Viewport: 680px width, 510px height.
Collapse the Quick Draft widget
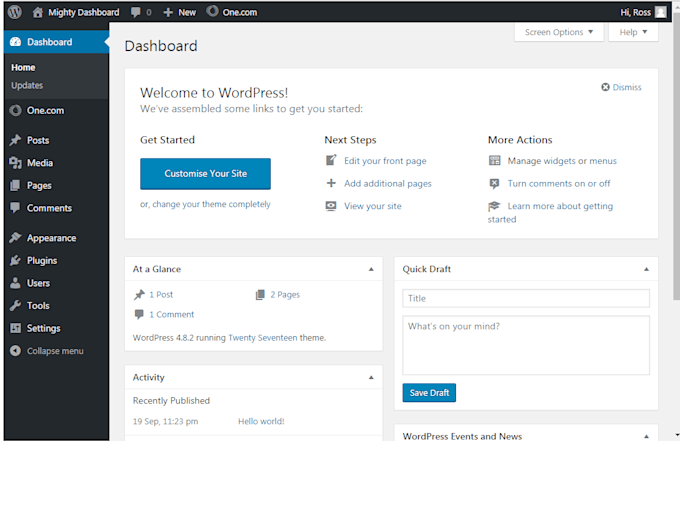coord(646,269)
